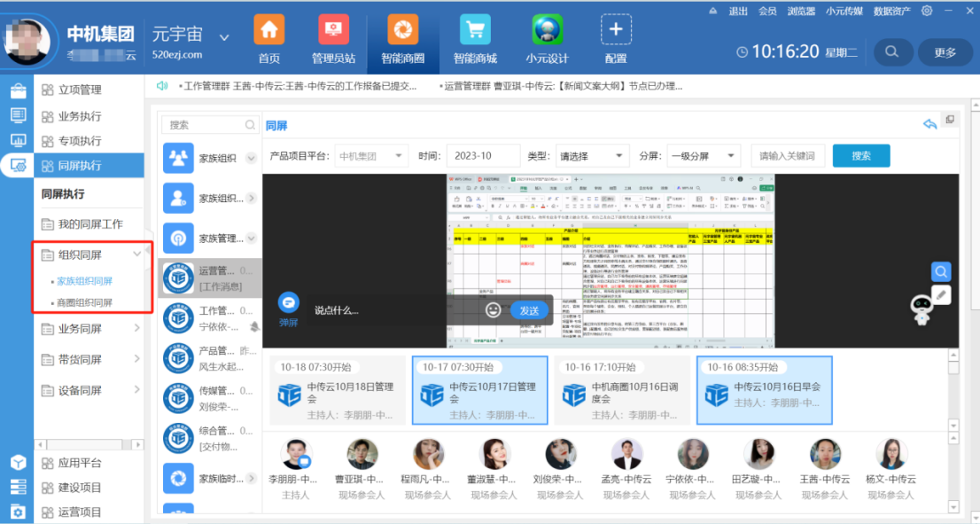Open the 分屏 一级分屏 dropdown
This screenshot has height=524, width=980.
click(x=704, y=156)
